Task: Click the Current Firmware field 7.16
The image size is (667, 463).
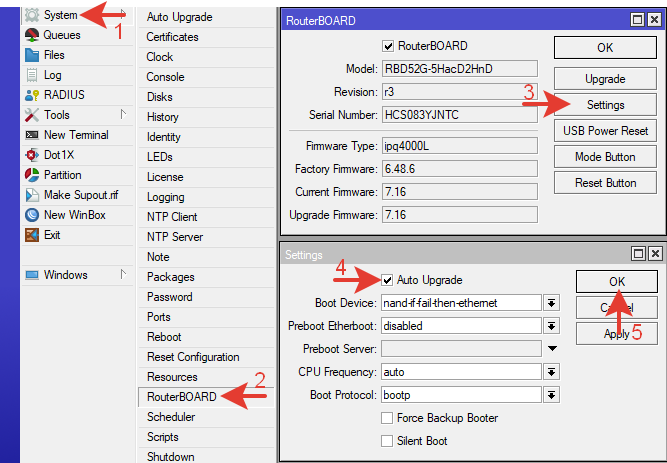Action: [459, 192]
